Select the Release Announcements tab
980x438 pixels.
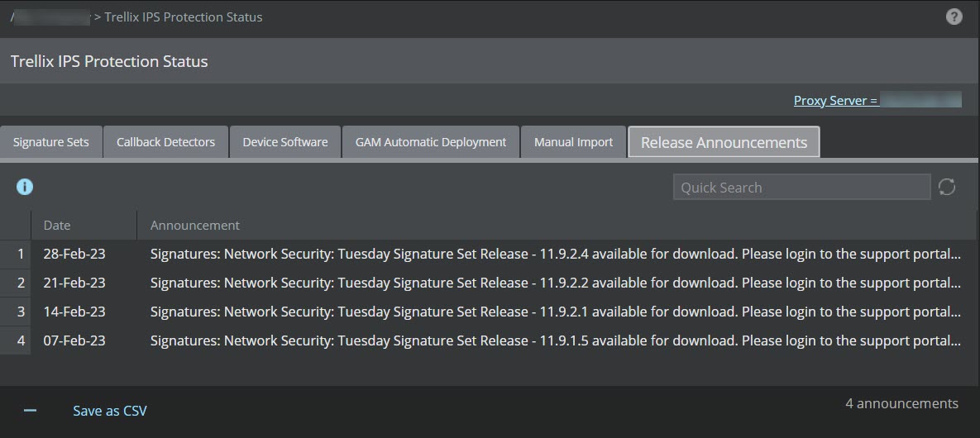click(724, 142)
